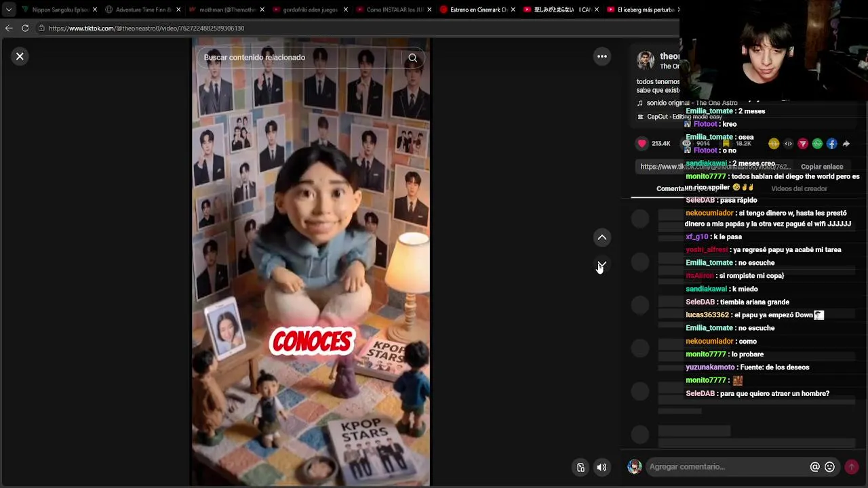Click chat message 'Fuente: de los deseos'
The width and height of the screenshot is (868, 488).
point(775,367)
